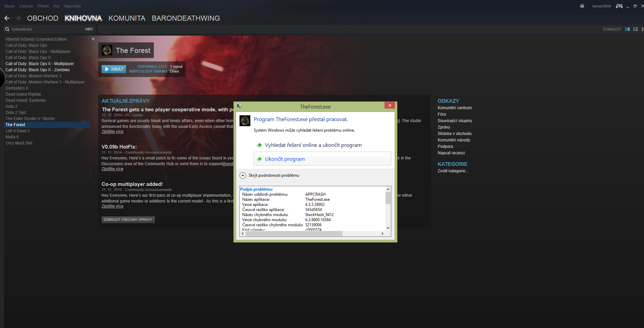Add a game with the plus icon
The width and height of the screenshot is (644, 328).
coord(93,39)
